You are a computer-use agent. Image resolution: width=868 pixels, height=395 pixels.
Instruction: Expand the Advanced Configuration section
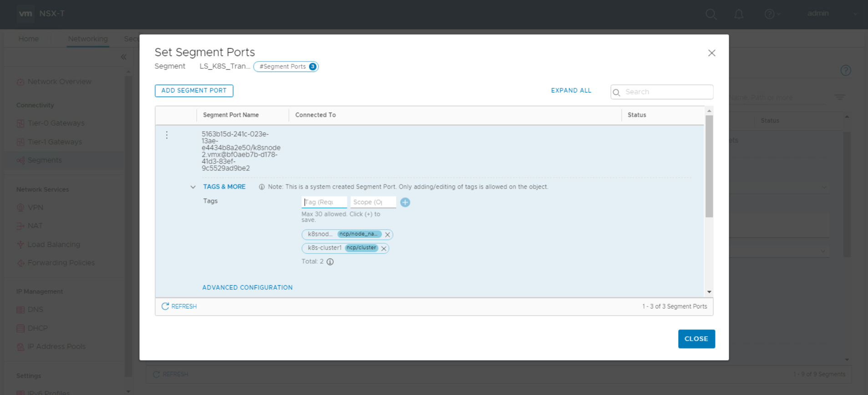click(247, 287)
